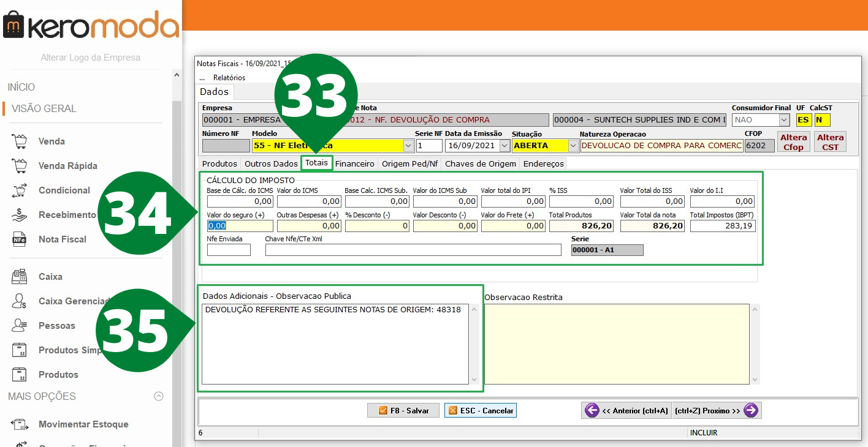This screenshot has width=868, height=447.
Task: Switch to the Chaves de Origem tab
Action: pos(481,163)
